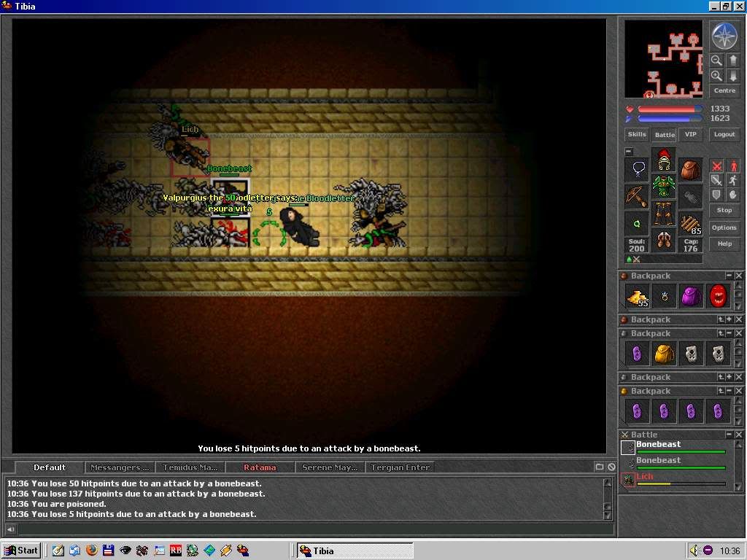Zoom out the minimap
This screenshot has width=747, height=560.
(x=716, y=60)
